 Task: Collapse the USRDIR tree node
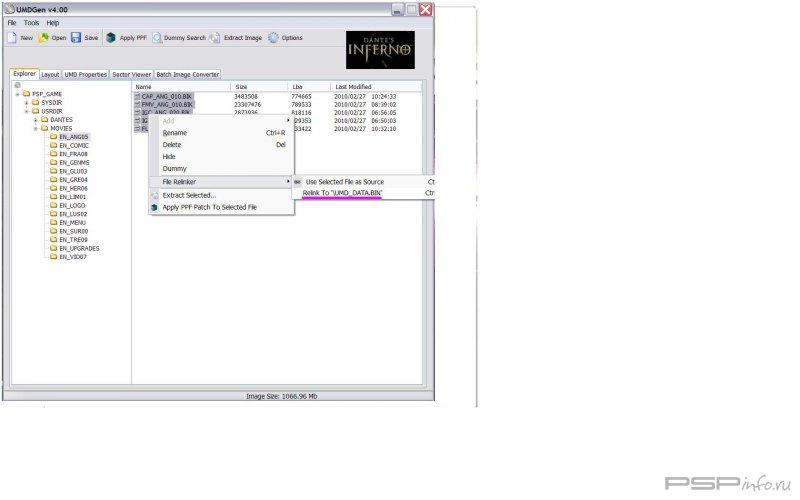pyautogui.click(x=27, y=111)
